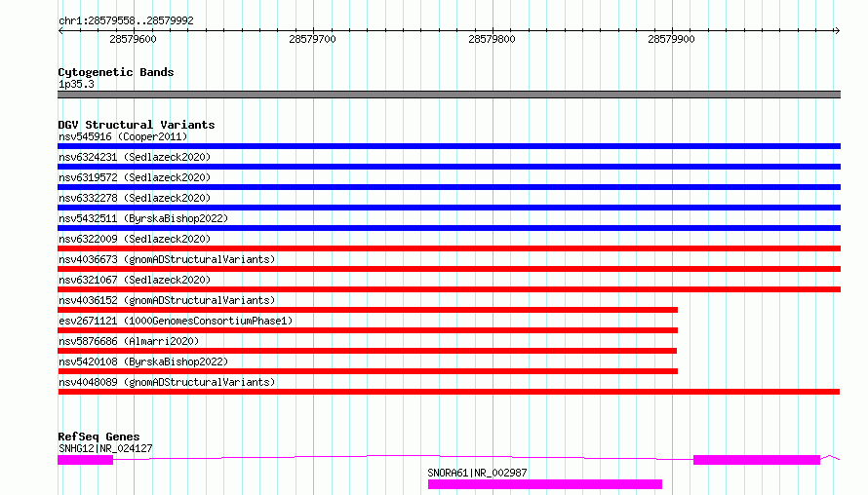Click the left arrowhead of the ruler
This screenshot has height=495, width=868.
60,31
